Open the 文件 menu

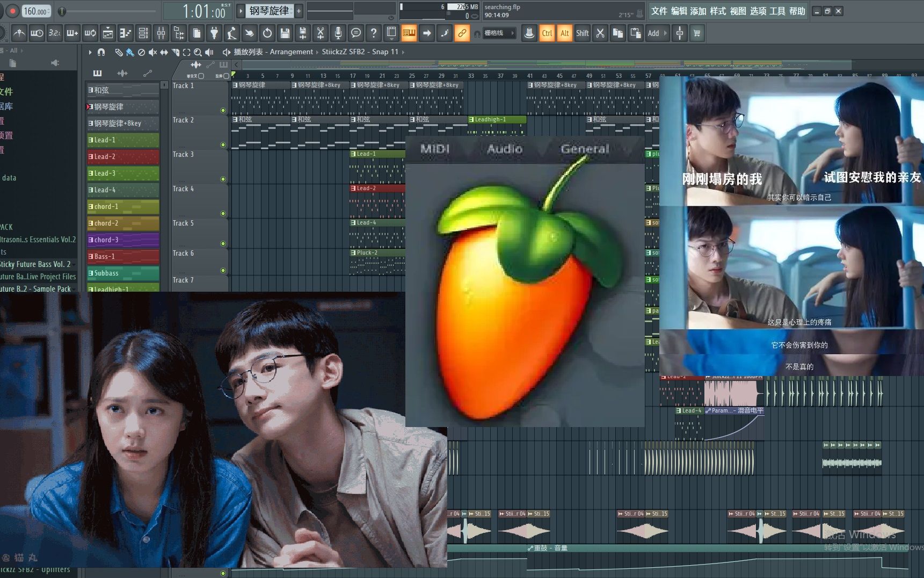coord(659,11)
